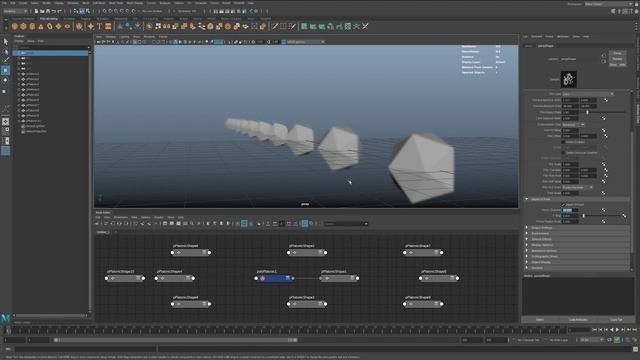The height and width of the screenshot is (360, 640).
Task: Toggle loop playback mode button
Action: pyautogui.click(x=609, y=340)
